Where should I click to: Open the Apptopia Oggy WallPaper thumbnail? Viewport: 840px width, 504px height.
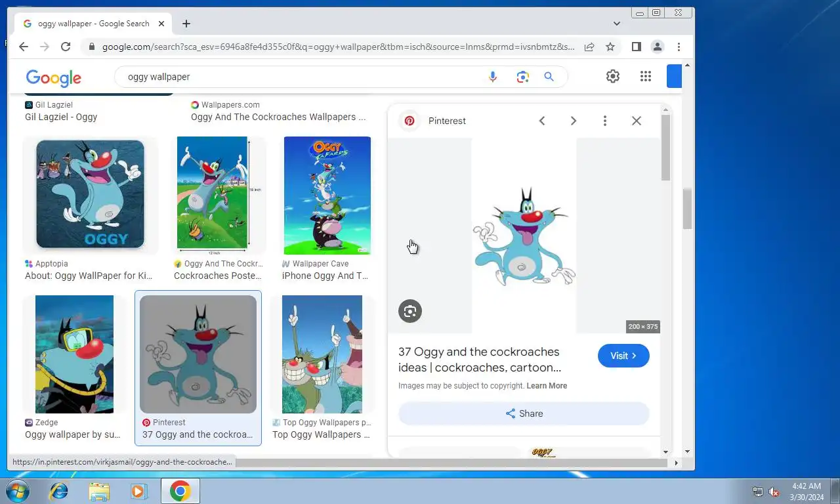[90, 194]
